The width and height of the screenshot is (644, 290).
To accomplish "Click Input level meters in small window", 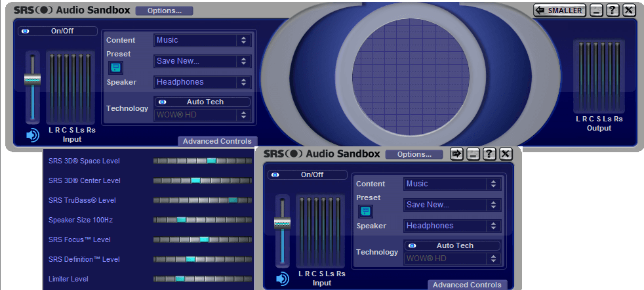I will [320, 231].
